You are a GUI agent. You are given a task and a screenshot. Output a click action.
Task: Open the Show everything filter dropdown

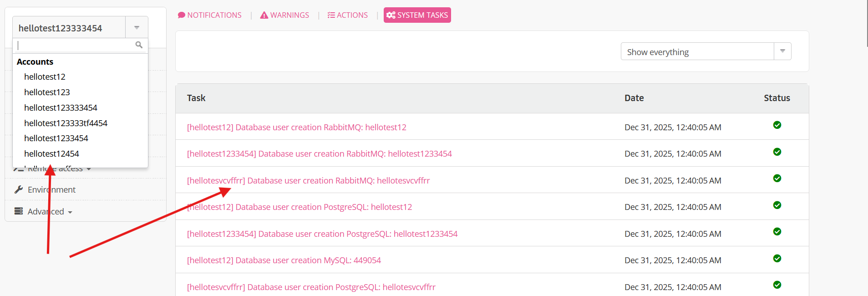pos(782,51)
